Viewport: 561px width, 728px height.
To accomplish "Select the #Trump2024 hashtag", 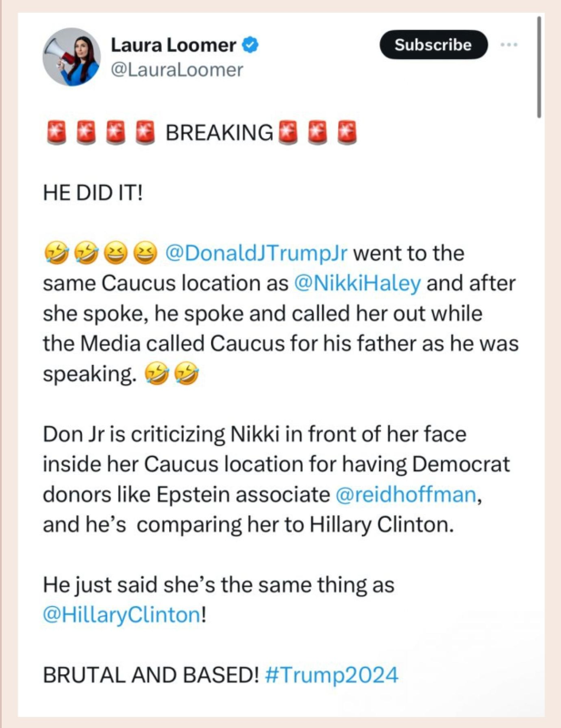I will 333,674.
